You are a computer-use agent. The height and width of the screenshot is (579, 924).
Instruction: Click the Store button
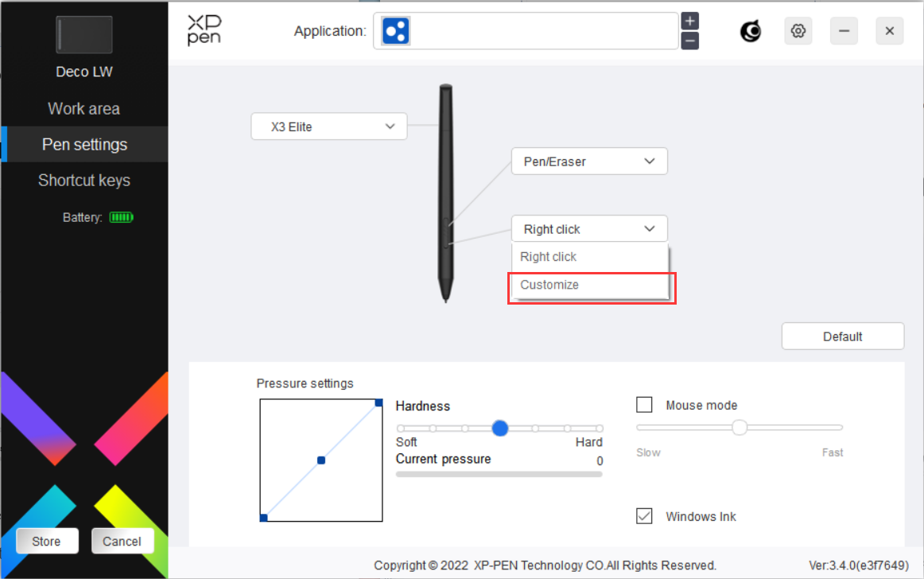[x=47, y=542]
